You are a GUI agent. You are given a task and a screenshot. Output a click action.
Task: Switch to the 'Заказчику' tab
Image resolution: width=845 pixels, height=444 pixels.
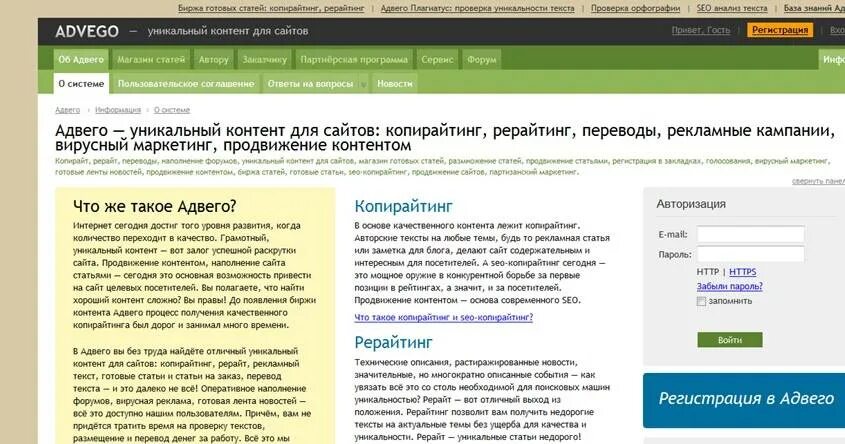tap(265, 59)
